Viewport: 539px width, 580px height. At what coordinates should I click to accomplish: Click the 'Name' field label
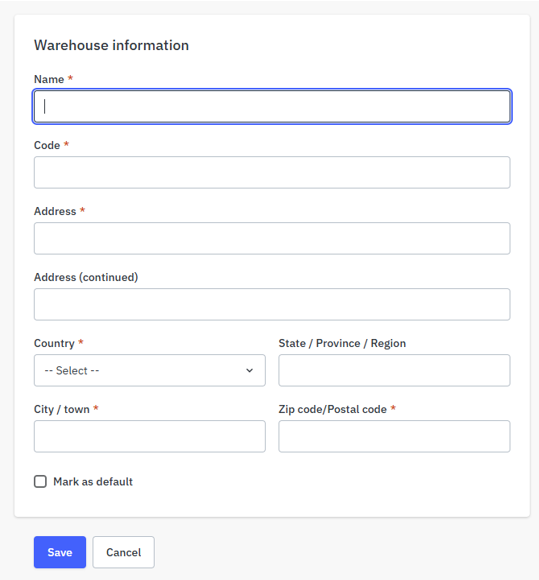(49, 79)
